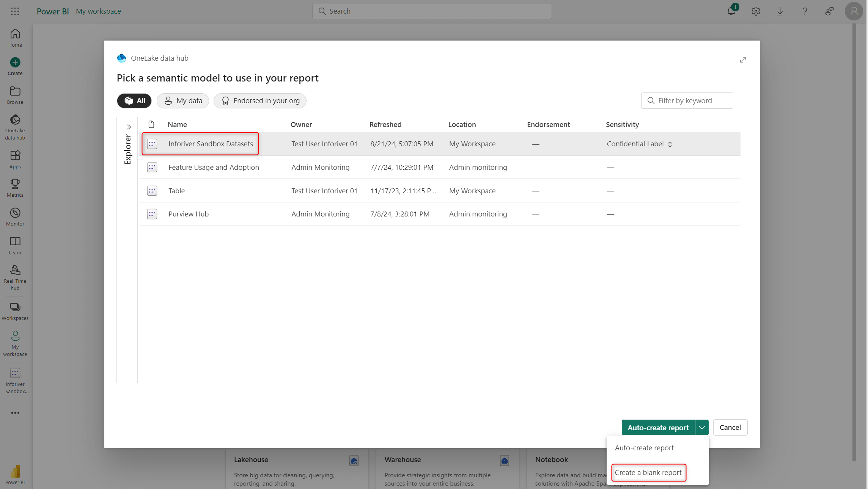Open the help question mark icon
The height and width of the screenshot is (489, 868).
click(805, 11)
